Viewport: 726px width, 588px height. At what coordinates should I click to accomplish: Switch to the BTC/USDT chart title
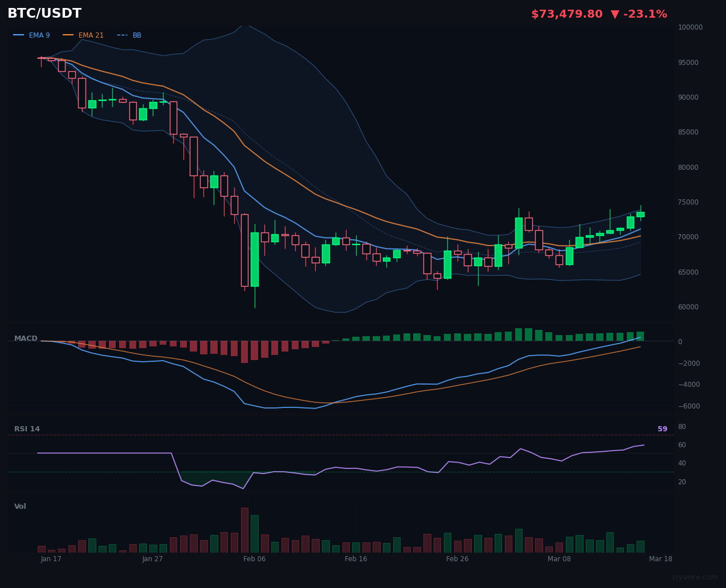[44, 13]
